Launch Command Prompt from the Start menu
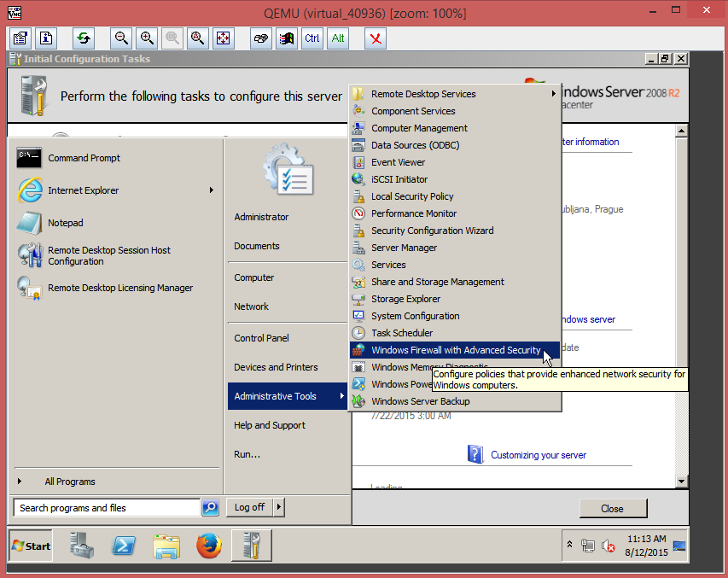The height and width of the screenshot is (578, 728). [x=116, y=158]
